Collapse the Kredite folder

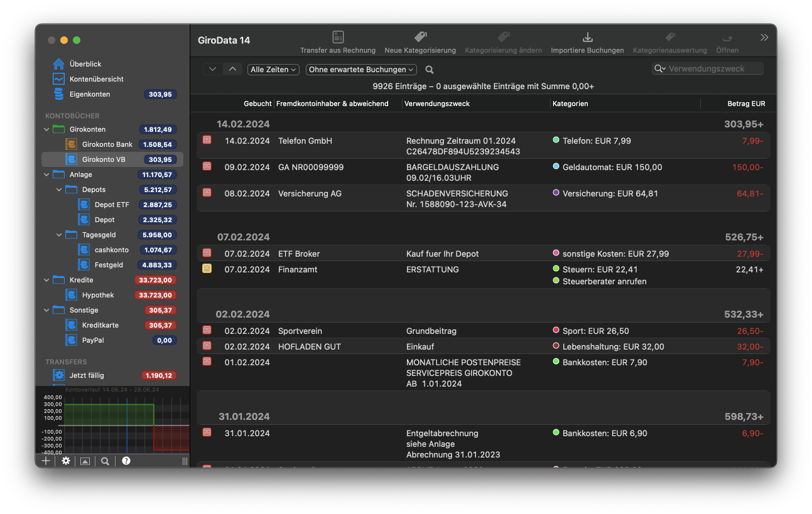pos(46,280)
